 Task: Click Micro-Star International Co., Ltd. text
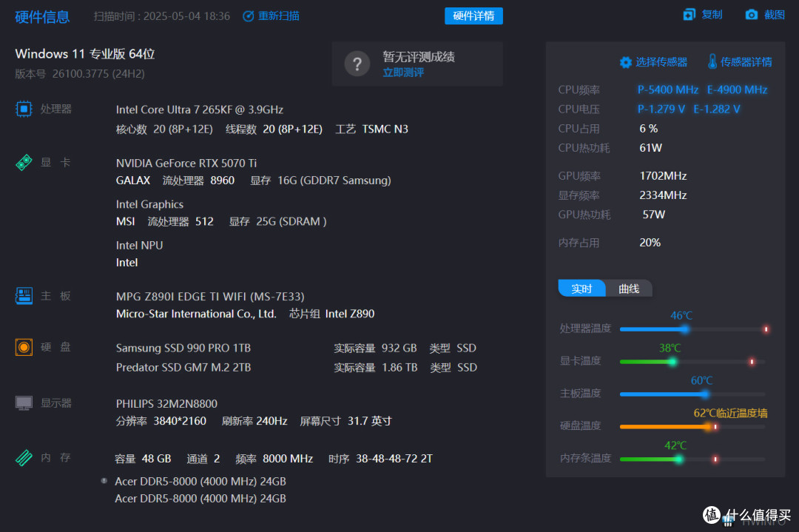click(x=196, y=314)
